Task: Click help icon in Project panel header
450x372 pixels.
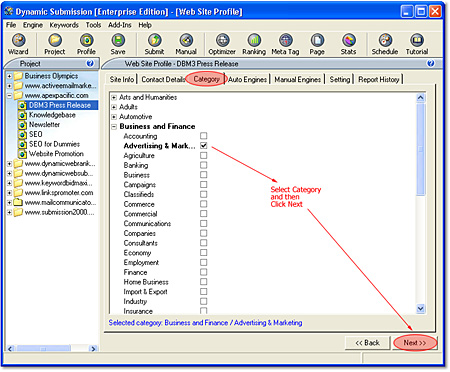Action: click(90, 63)
